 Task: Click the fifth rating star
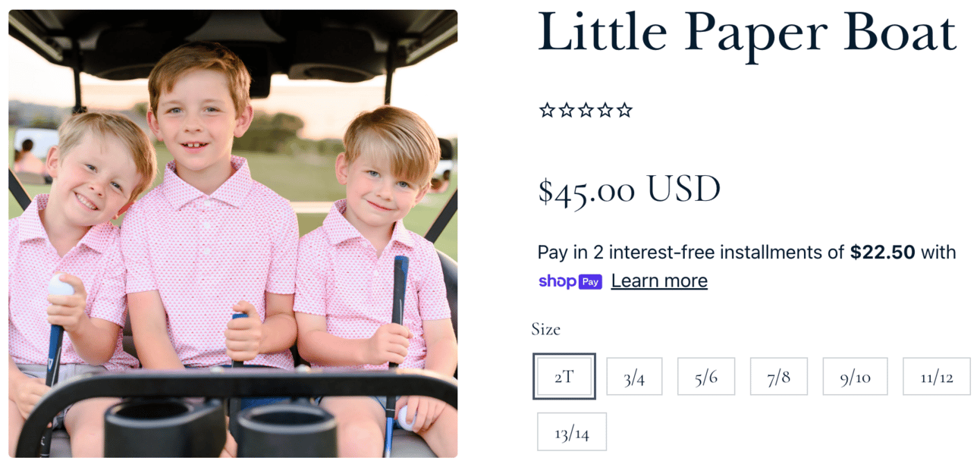[x=624, y=111]
